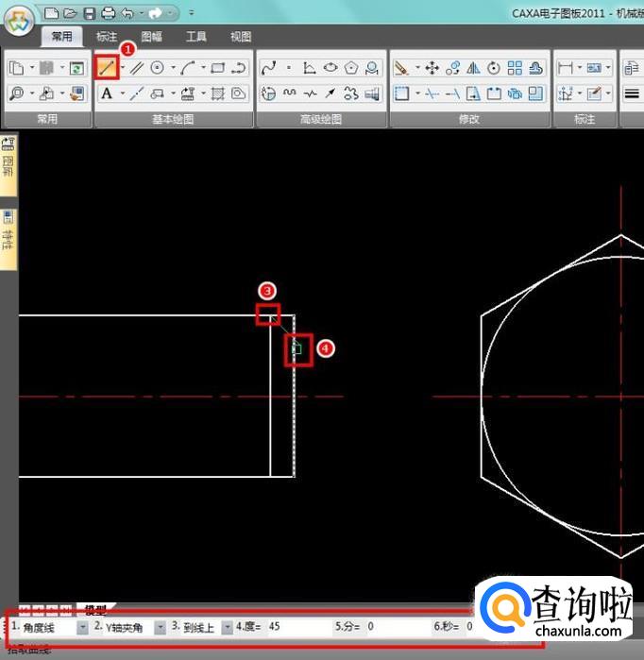Click the CAXA application menu button
The image size is (644, 660).
[19, 19]
